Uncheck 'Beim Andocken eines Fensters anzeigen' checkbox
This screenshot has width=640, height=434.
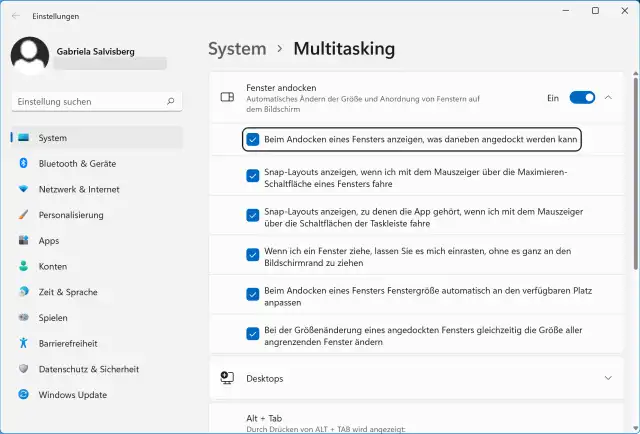(x=253, y=140)
